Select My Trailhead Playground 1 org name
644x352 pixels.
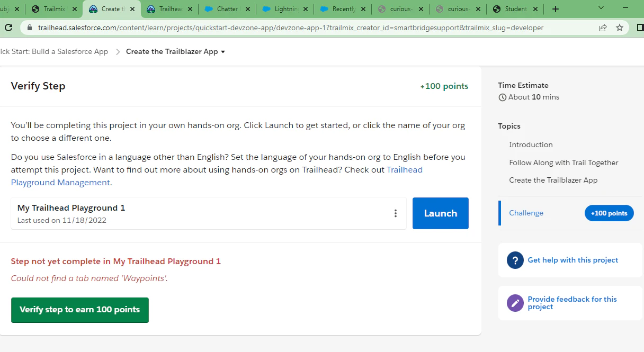click(71, 208)
